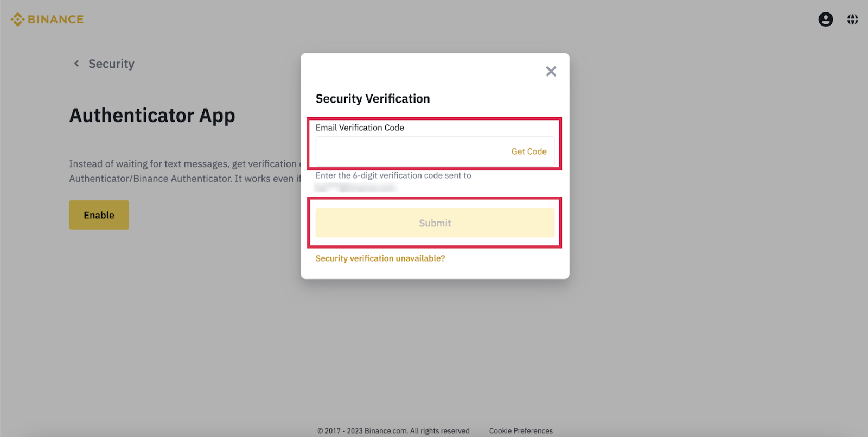Image resolution: width=868 pixels, height=437 pixels.
Task: Click the Enable button for Authenticator App
Action: [99, 214]
